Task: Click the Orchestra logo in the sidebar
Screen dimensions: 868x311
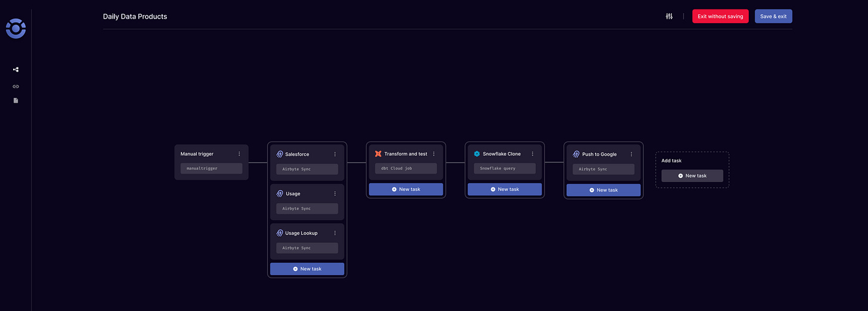Action: coord(15,28)
